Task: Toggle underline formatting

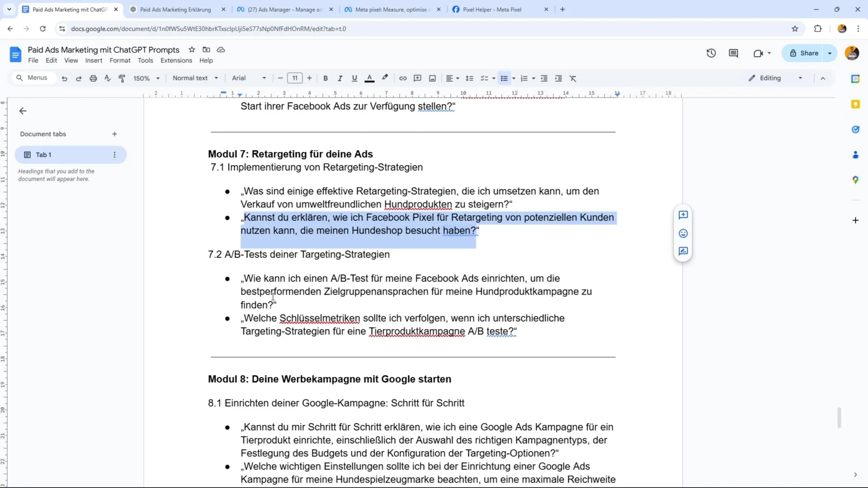Action: point(354,78)
